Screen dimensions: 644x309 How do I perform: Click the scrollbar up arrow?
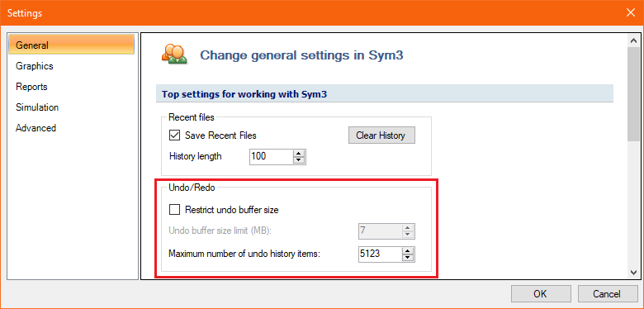tap(633, 40)
